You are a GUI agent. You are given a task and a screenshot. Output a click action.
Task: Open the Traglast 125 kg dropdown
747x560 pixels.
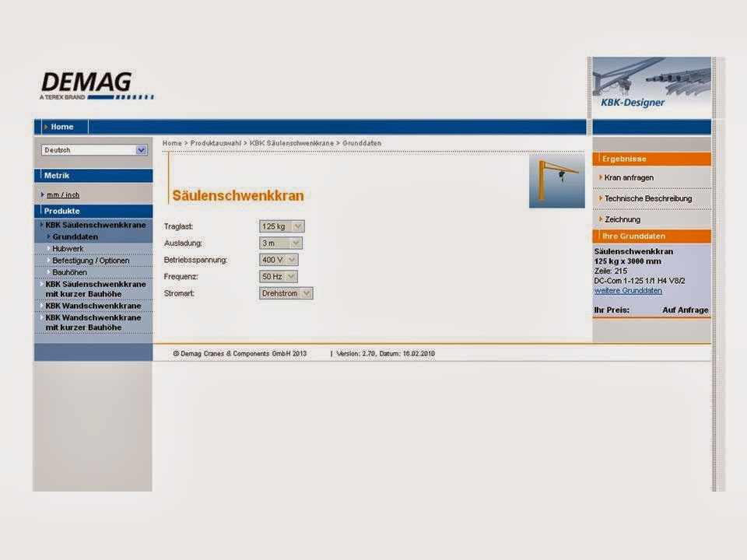click(282, 226)
